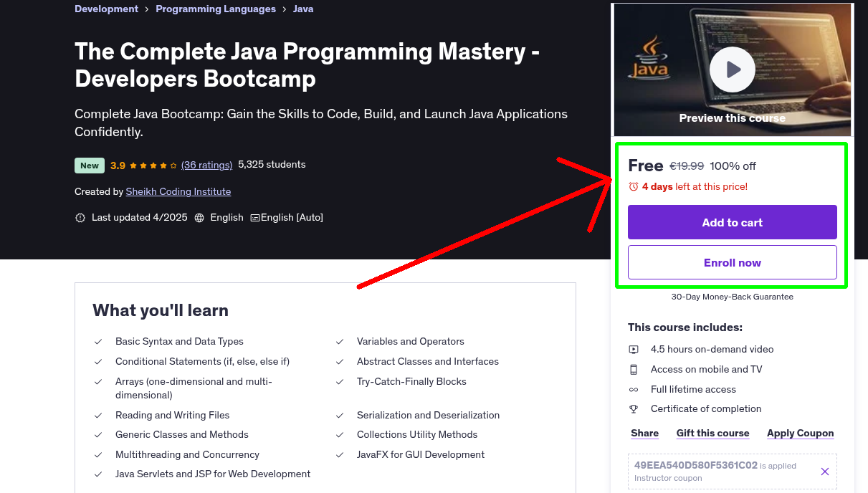Play the course preview video

[732, 70]
